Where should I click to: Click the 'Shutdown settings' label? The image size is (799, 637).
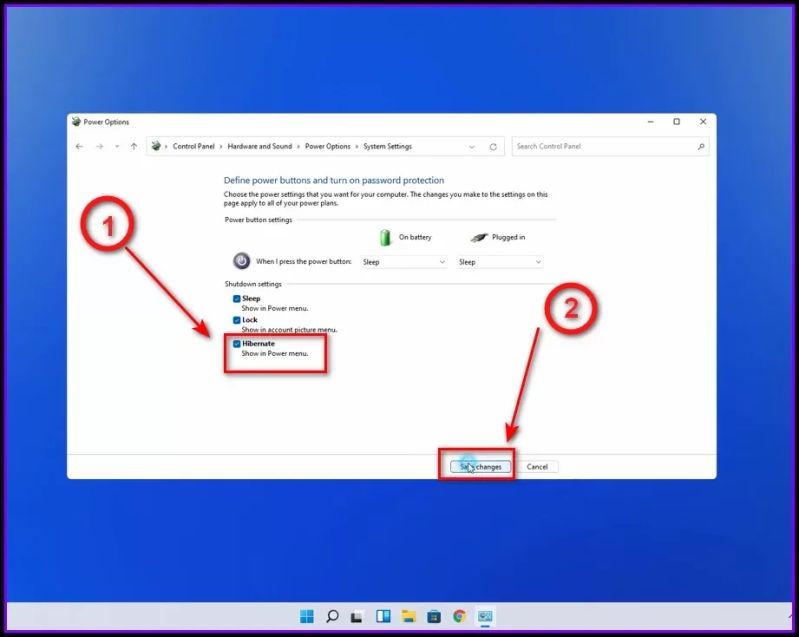(x=253, y=284)
